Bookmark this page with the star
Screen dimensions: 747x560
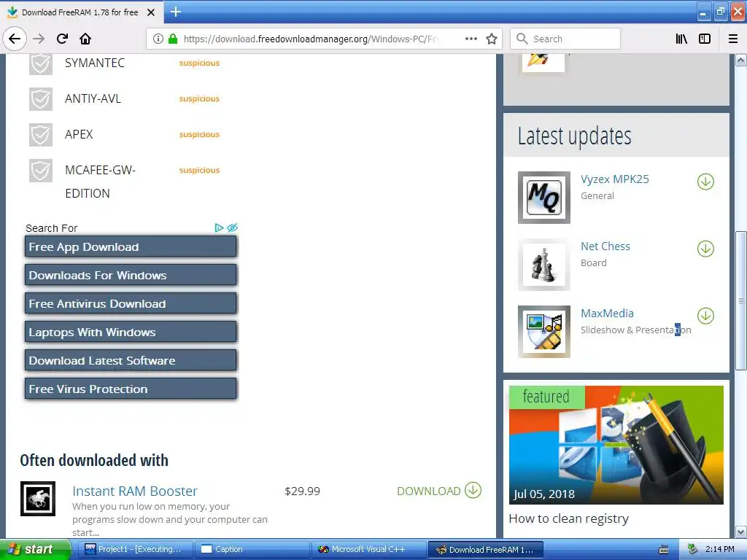coord(492,39)
